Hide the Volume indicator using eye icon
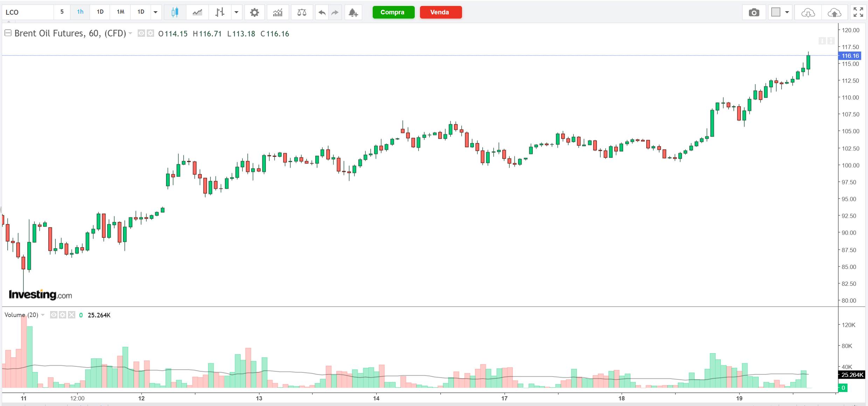 pyautogui.click(x=54, y=315)
